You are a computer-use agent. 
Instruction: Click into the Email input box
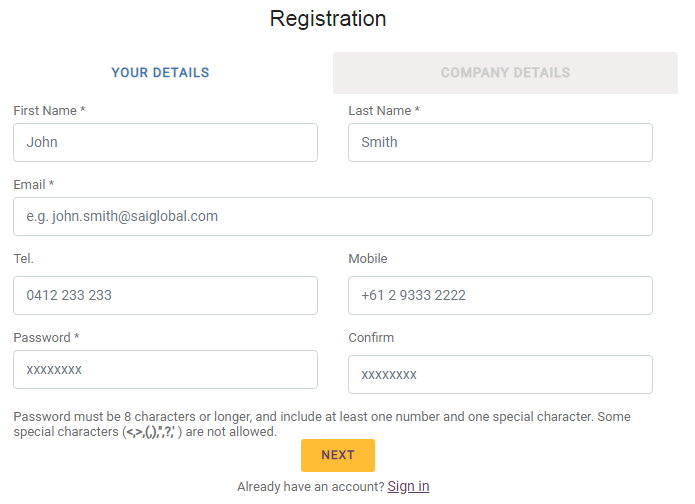point(332,216)
